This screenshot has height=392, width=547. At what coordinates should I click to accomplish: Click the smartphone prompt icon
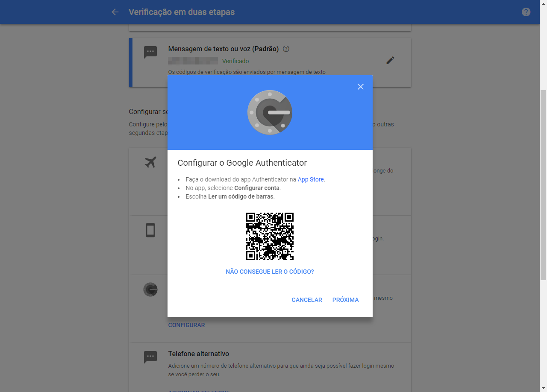point(150,230)
